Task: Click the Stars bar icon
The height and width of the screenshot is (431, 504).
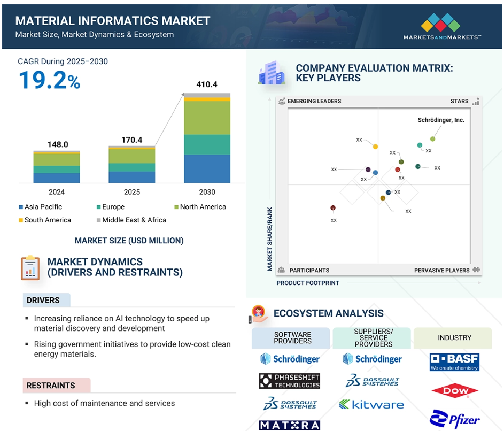Action: click(x=476, y=101)
